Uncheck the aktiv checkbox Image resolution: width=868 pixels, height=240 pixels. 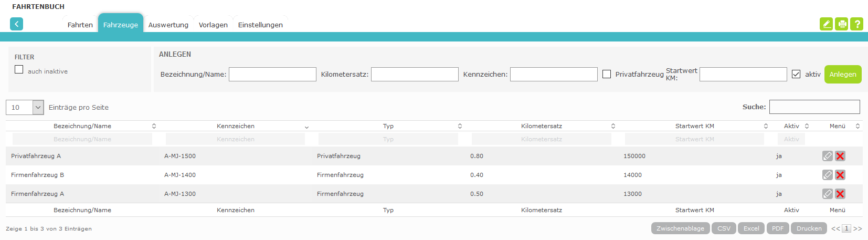(x=796, y=75)
